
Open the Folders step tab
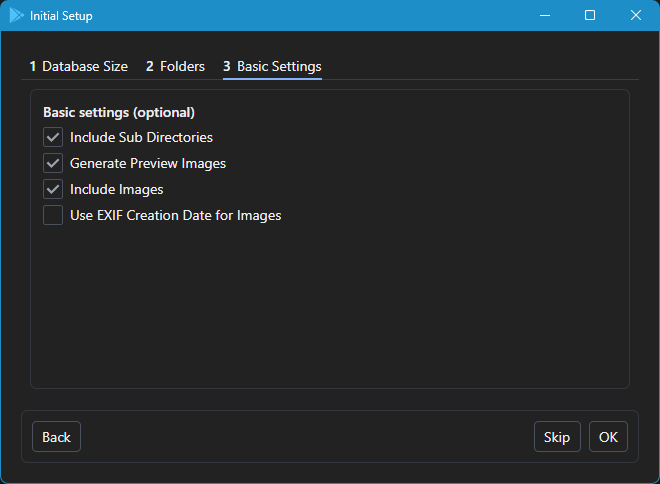[175, 66]
